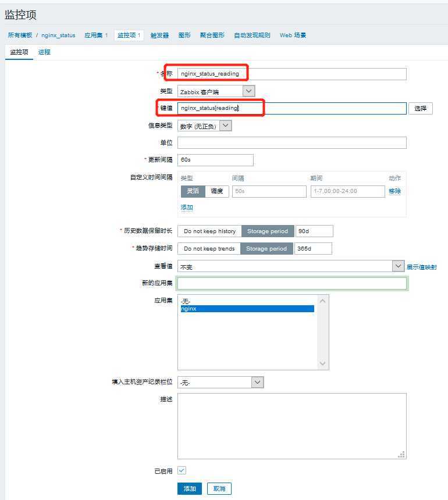Viewport: 448px width, 500px height.
Task: Select -无- in application list
Action: click(x=247, y=301)
